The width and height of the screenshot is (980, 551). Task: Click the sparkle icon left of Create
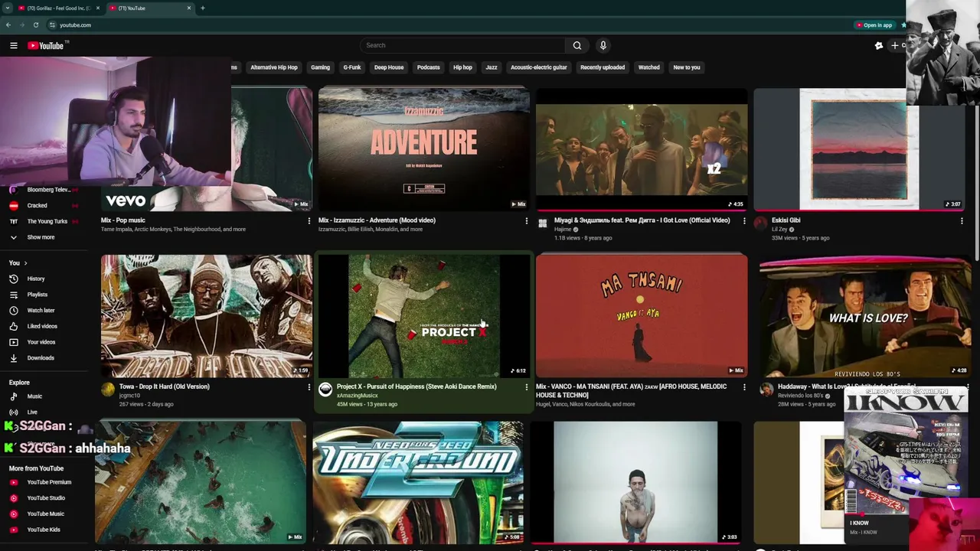tap(879, 46)
